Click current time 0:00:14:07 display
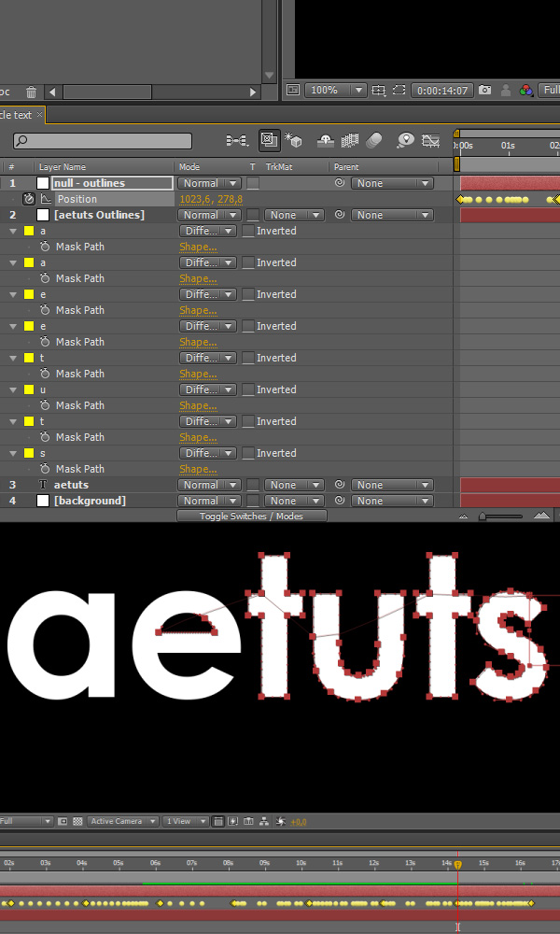 pyautogui.click(x=442, y=91)
